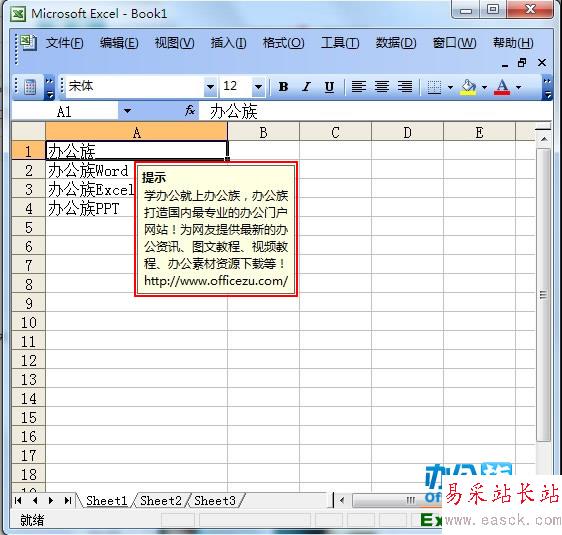Minimize the workbook document window
The width and height of the screenshot is (562, 535).
tap(505, 65)
